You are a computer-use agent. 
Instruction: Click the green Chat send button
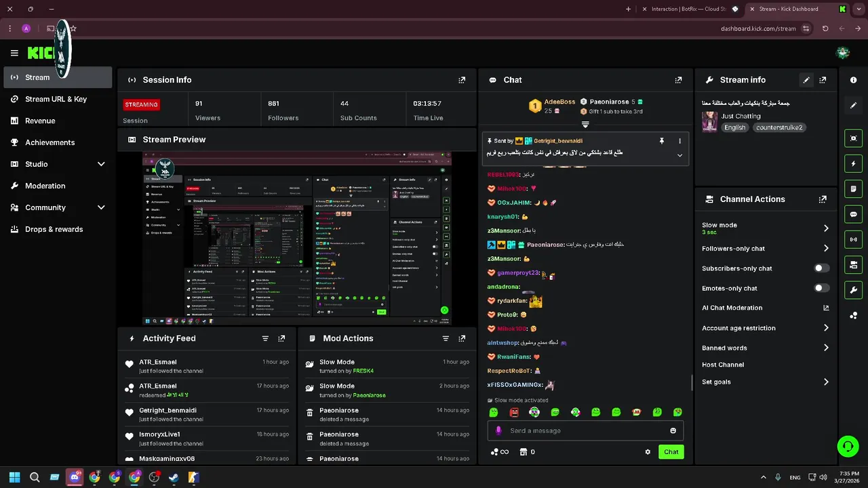(x=671, y=452)
